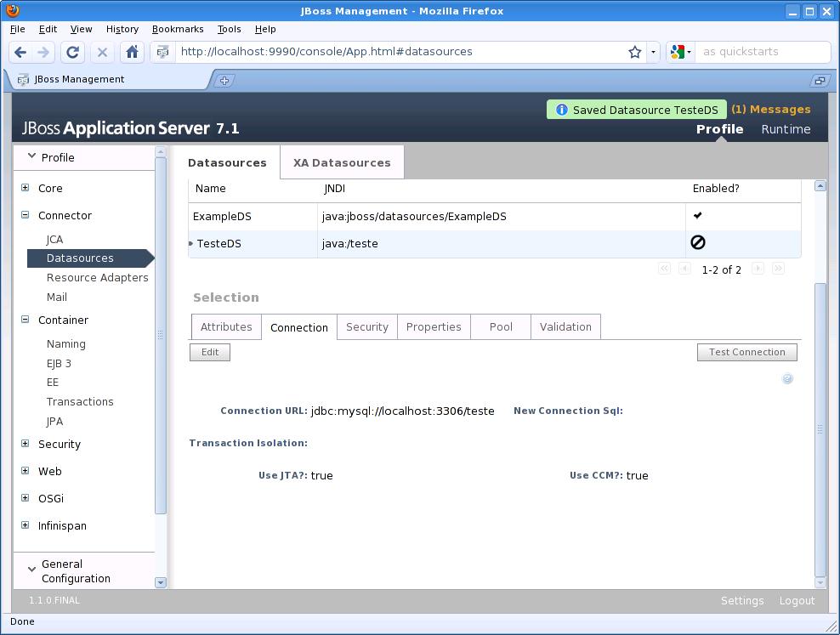The image size is (840, 635).
Task: Click the list all tabs icon
Action: point(819,81)
